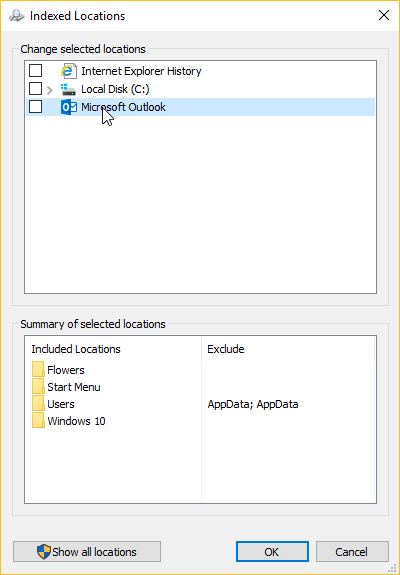Enable the Microsoft Outlook checkbox
Screen dimensions: 400x575
36,107
